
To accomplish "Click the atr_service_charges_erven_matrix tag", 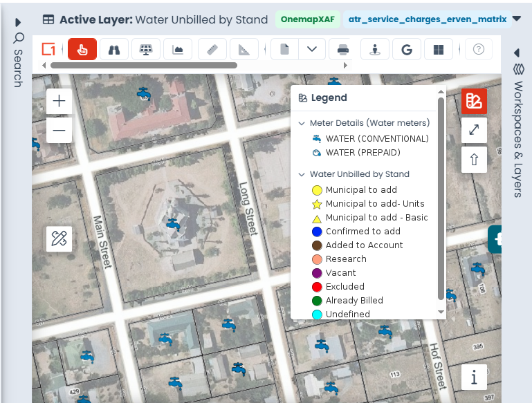I will click(x=428, y=19).
